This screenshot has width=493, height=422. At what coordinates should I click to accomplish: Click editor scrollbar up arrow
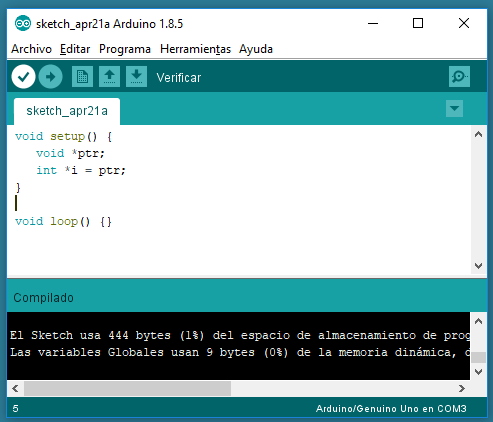pyautogui.click(x=478, y=134)
